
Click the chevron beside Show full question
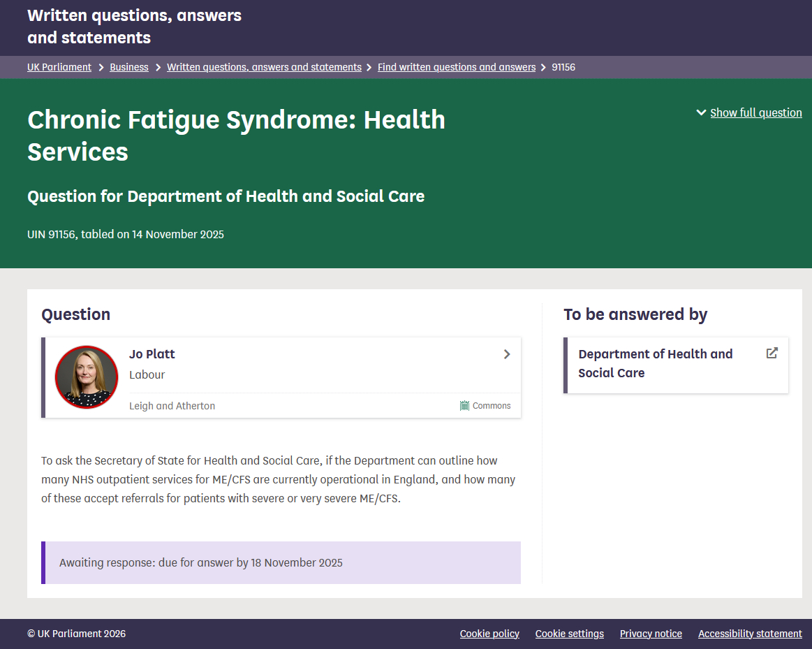tap(701, 112)
